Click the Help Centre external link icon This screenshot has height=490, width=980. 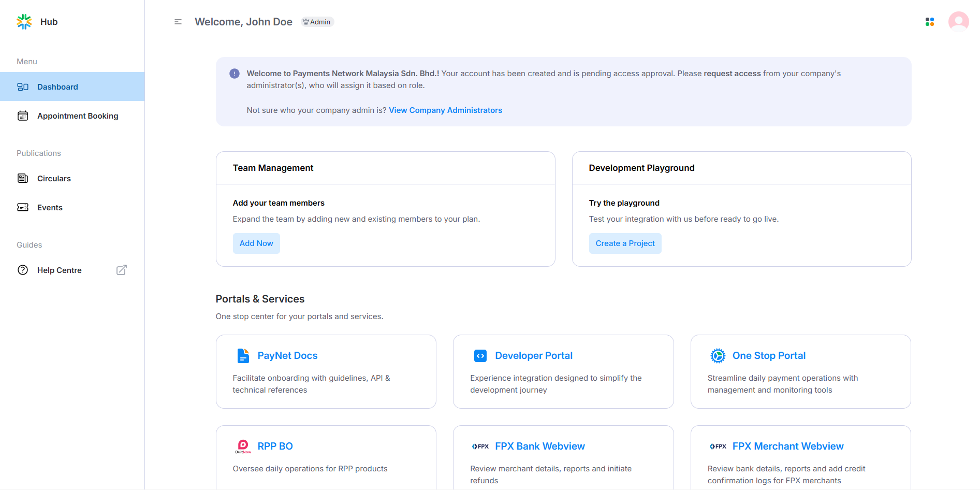(122, 270)
